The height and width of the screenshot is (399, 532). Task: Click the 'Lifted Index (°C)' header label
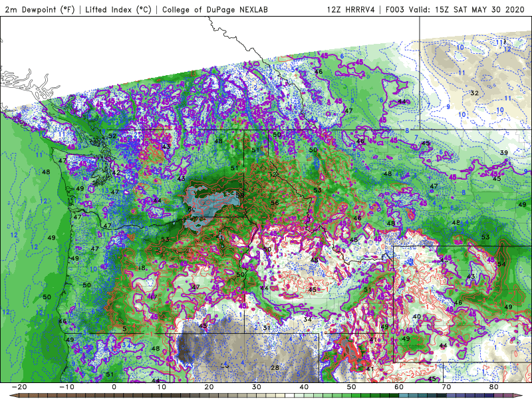pos(118,9)
